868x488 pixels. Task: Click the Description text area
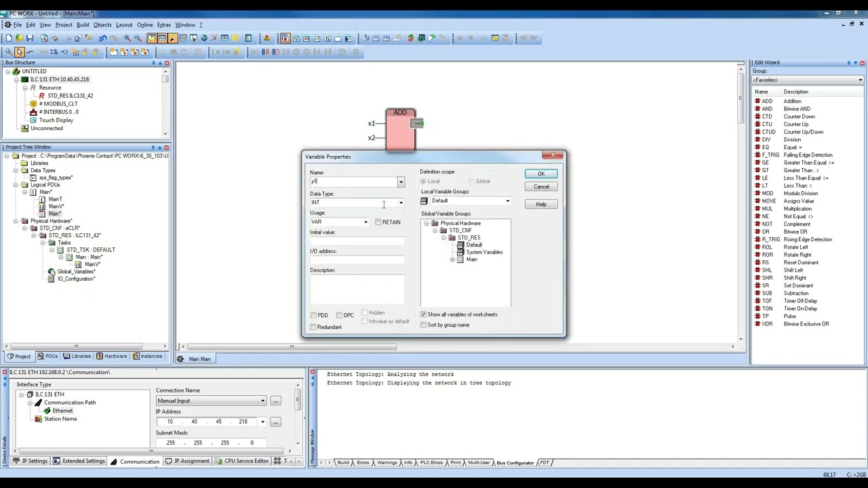357,289
